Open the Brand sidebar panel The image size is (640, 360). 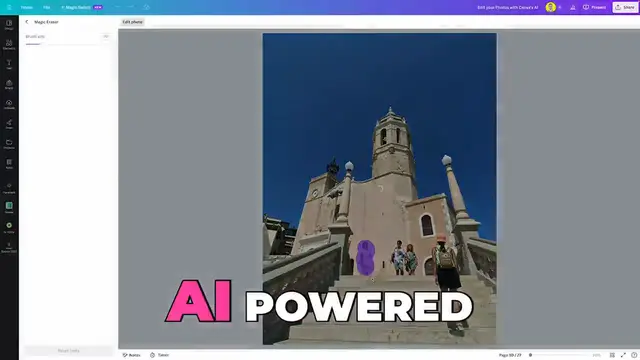(9, 84)
